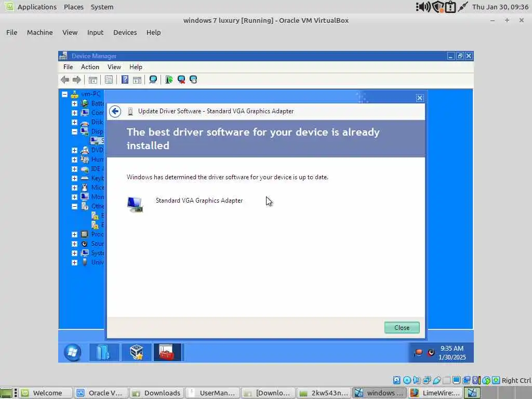Viewport: 532px width, 399px height.
Task: Open VirtualBox Machine menu
Action: [x=39, y=32]
